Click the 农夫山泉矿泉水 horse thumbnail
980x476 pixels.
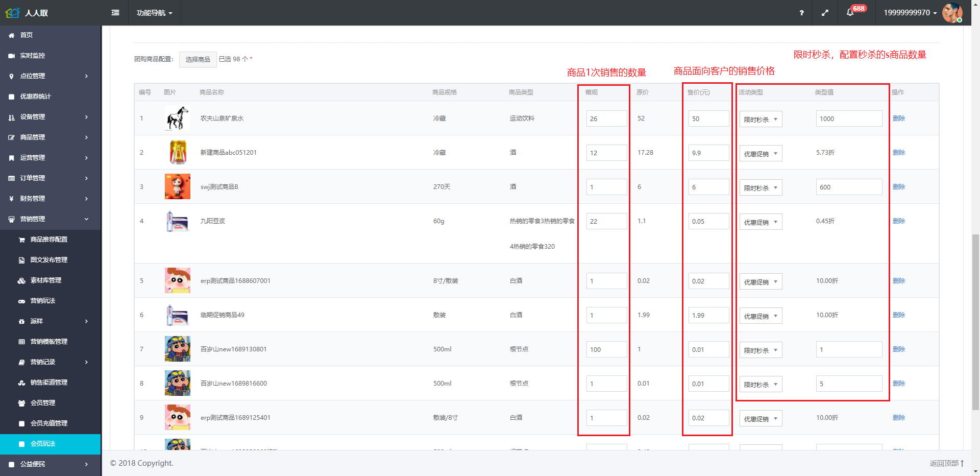(x=177, y=118)
